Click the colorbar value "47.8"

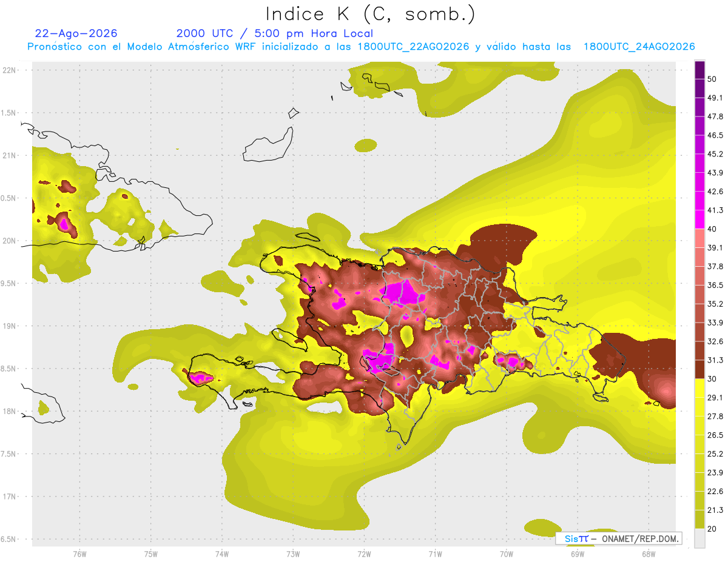click(x=715, y=116)
